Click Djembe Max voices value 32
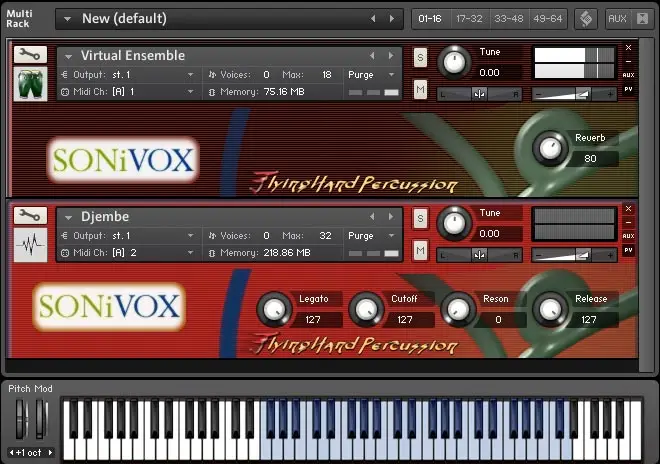The image size is (660, 464). pos(325,235)
